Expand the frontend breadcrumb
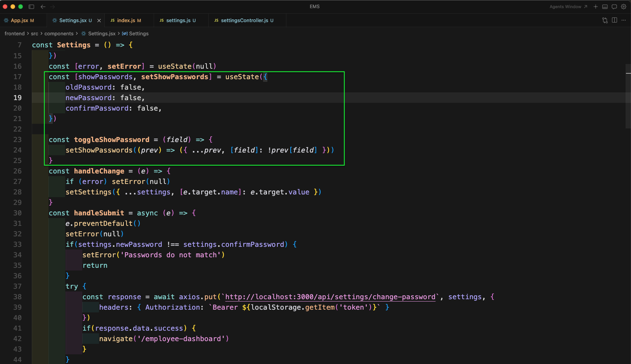631x364 pixels. [14, 34]
